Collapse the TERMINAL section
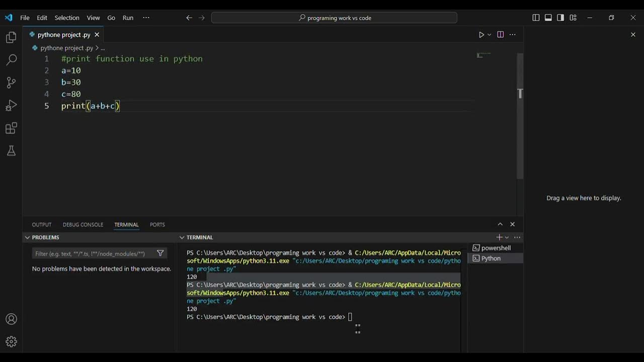The height and width of the screenshot is (362, 644). point(182,237)
